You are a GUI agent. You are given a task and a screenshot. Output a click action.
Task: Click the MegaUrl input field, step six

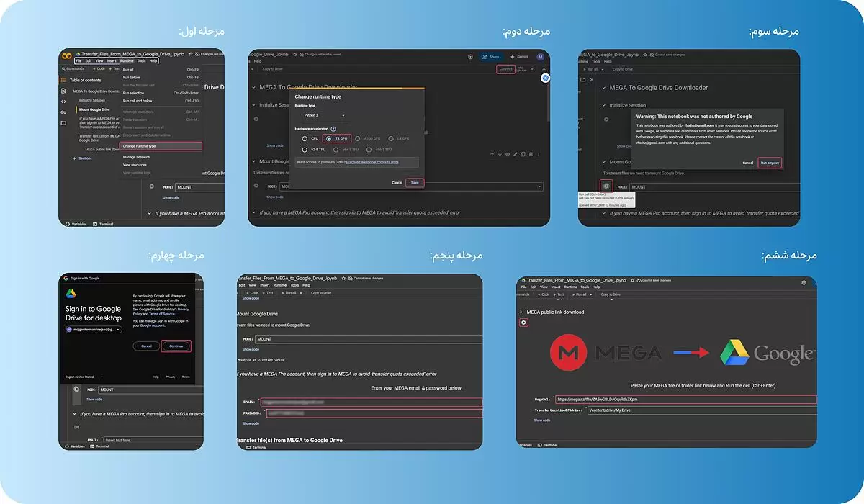(x=686, y=400)
